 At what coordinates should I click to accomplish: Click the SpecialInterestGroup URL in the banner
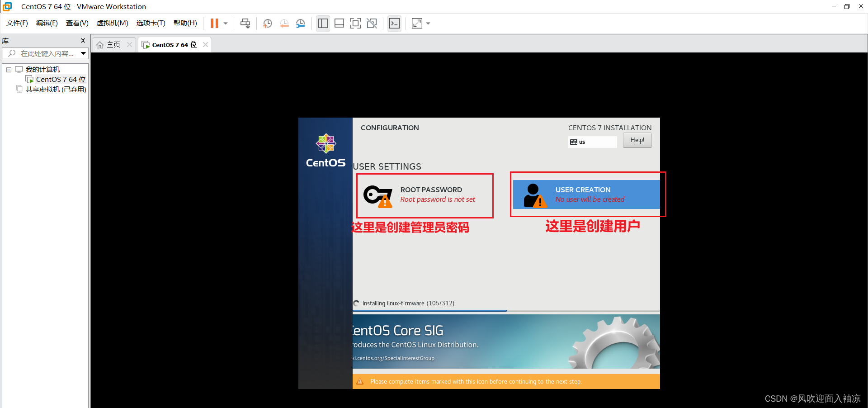(x=393, y=358)
